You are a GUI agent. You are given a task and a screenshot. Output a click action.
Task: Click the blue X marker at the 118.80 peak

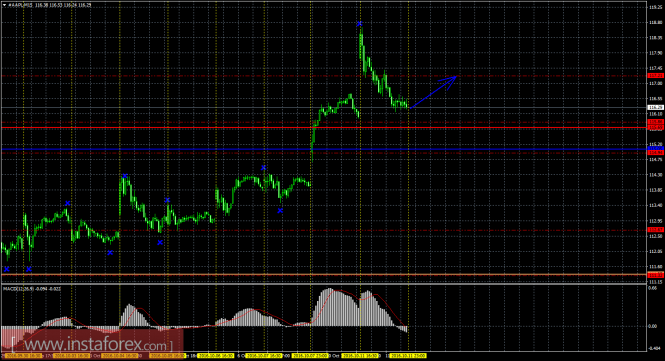tap(360, 24)
